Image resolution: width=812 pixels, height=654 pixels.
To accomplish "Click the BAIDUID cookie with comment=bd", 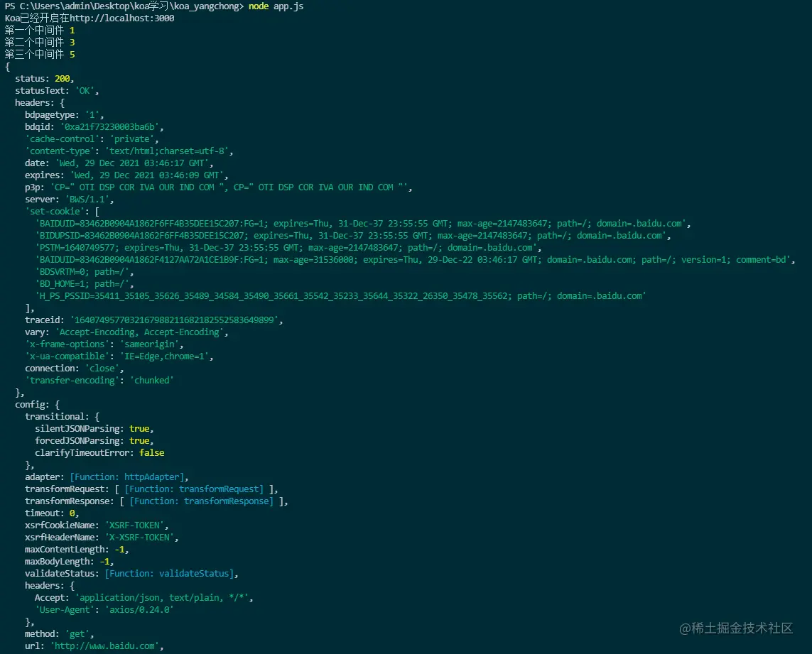I will pyautogui.click(x=416, y=260).
